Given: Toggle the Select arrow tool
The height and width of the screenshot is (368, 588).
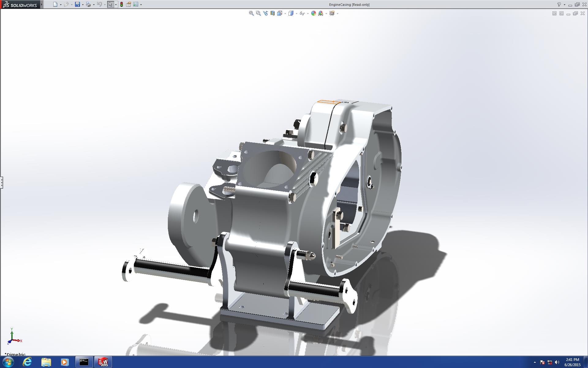Looking at the screenshot, I should pos(110,4).
